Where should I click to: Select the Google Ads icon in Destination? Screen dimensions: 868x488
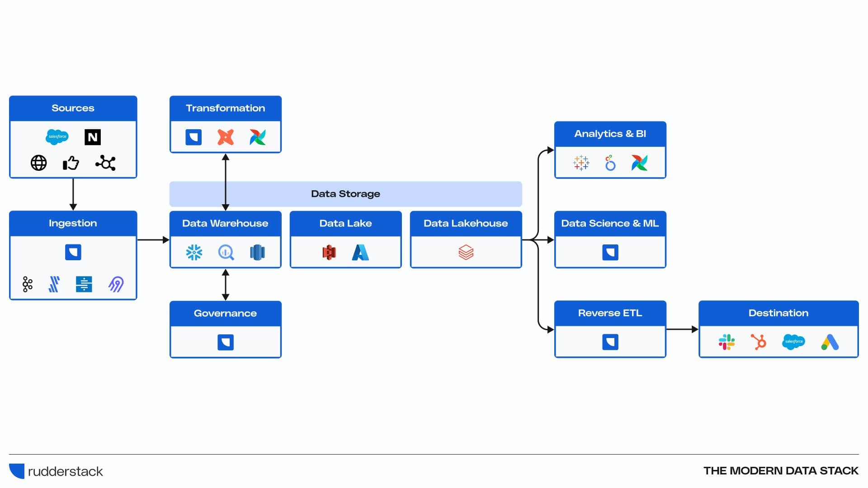pyautogui.click(x=830, y=342)
